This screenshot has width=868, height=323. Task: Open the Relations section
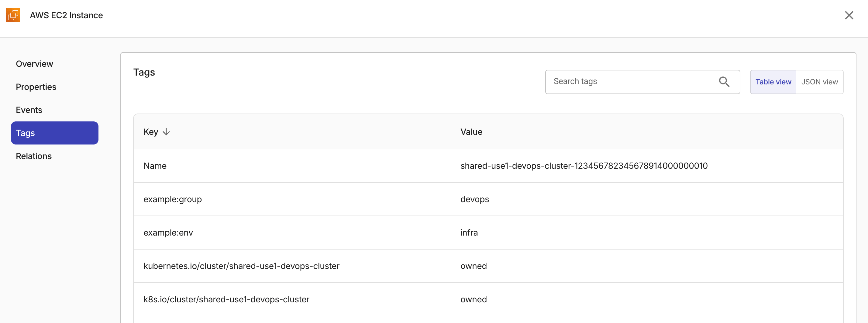[33, 156]
